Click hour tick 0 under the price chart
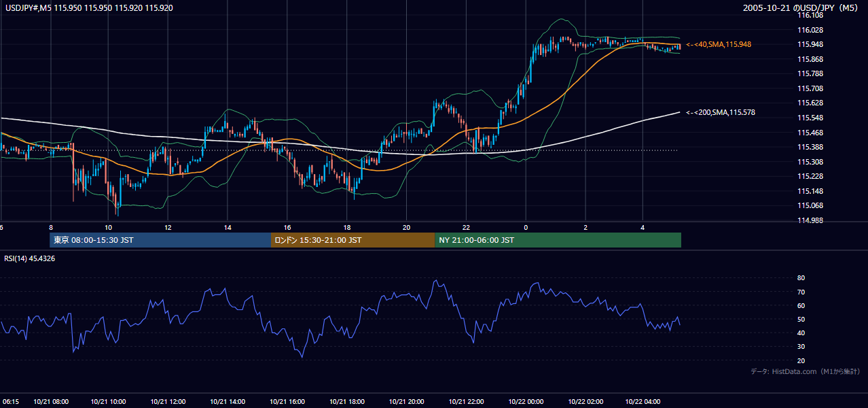The image size is (868, 408). [x=526, y=227]
